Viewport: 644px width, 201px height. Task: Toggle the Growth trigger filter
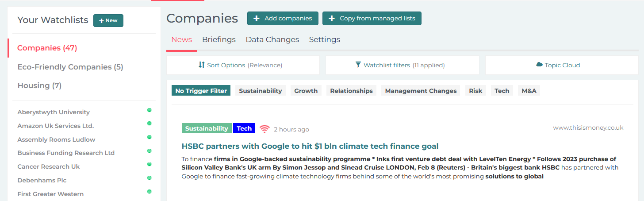click(x=306, y=91)
